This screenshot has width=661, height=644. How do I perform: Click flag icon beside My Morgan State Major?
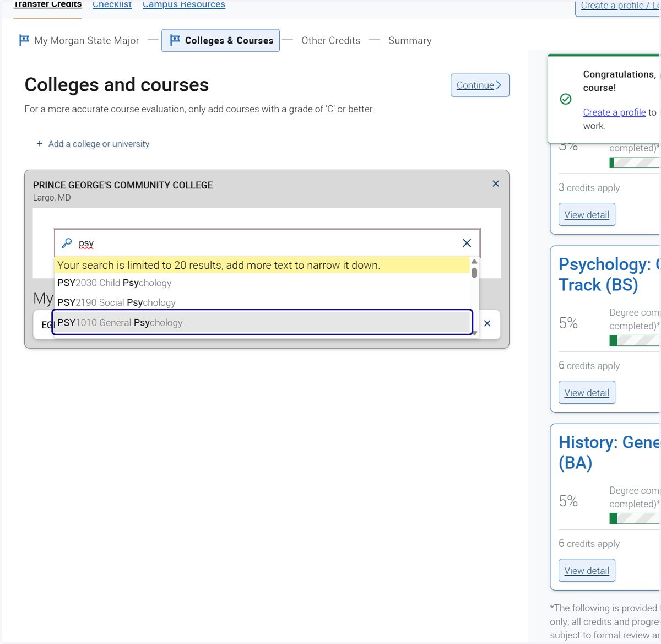(24, 40)
